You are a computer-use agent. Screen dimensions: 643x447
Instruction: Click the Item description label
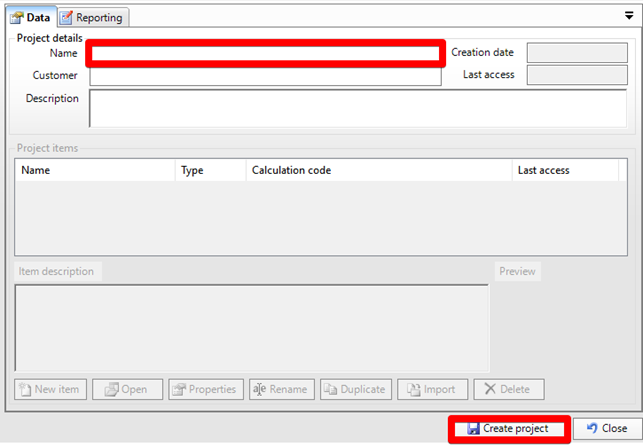[x=56, y=271]
